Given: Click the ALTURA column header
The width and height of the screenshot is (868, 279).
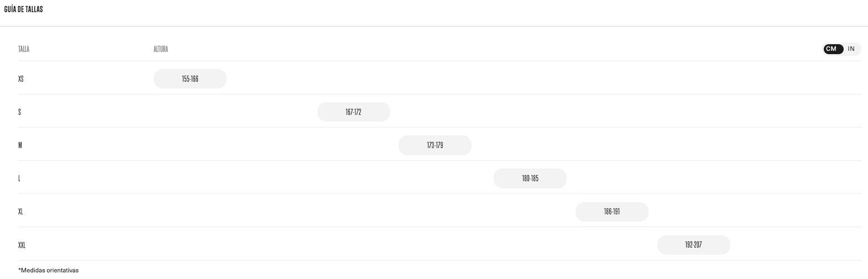Looking at the screenshot, I should pos(161,49).
